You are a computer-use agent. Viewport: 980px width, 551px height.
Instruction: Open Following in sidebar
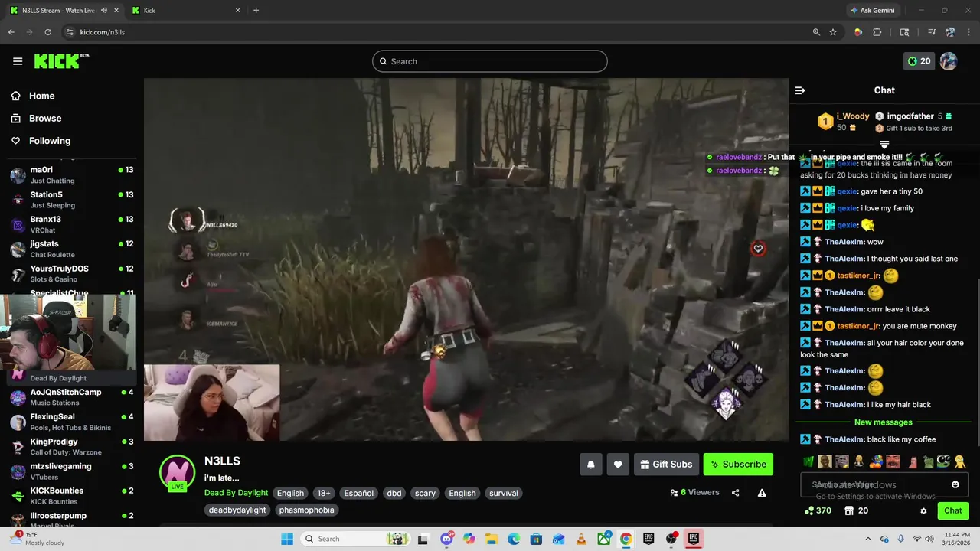coord(50,141)
